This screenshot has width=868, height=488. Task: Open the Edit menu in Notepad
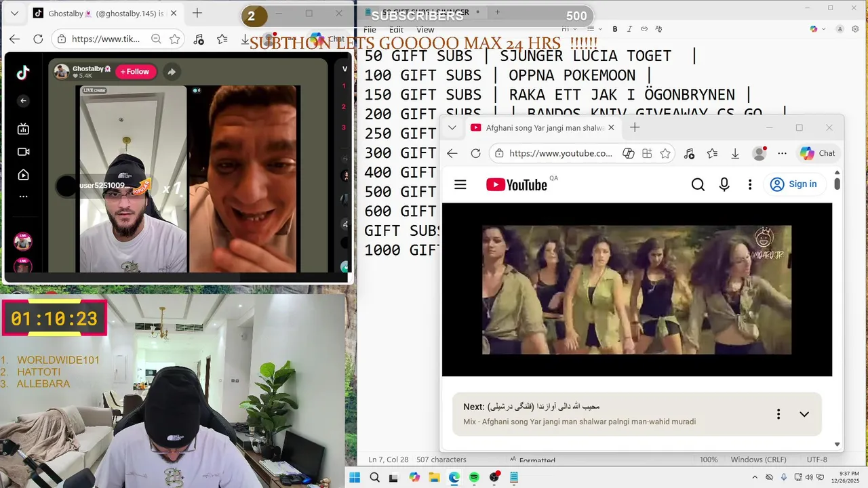(x=396, y=30)
